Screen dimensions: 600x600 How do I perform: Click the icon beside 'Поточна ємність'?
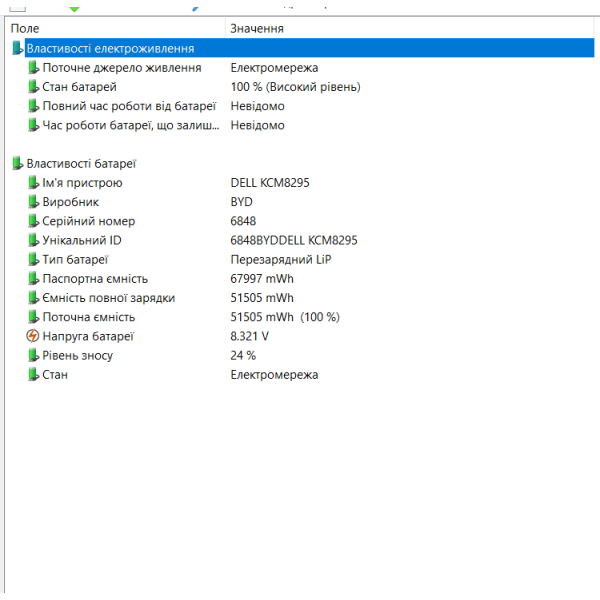click(33, 316)
